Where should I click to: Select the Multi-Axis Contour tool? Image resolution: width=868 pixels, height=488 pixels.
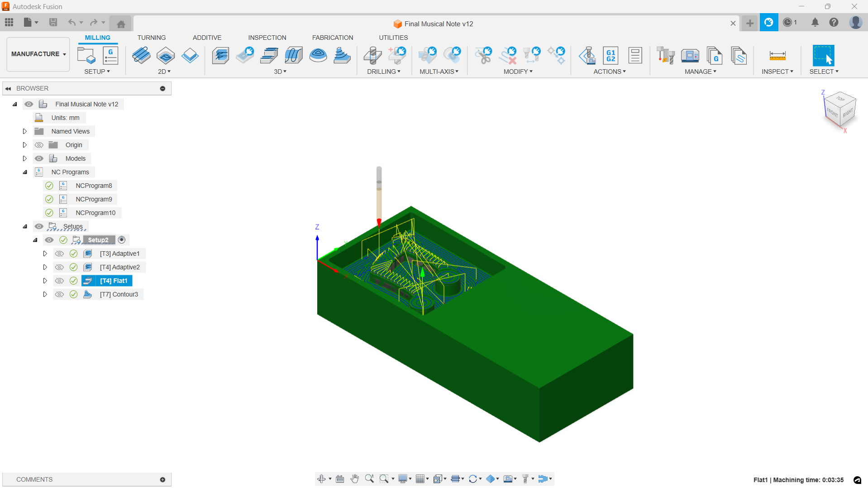[452, 55]
